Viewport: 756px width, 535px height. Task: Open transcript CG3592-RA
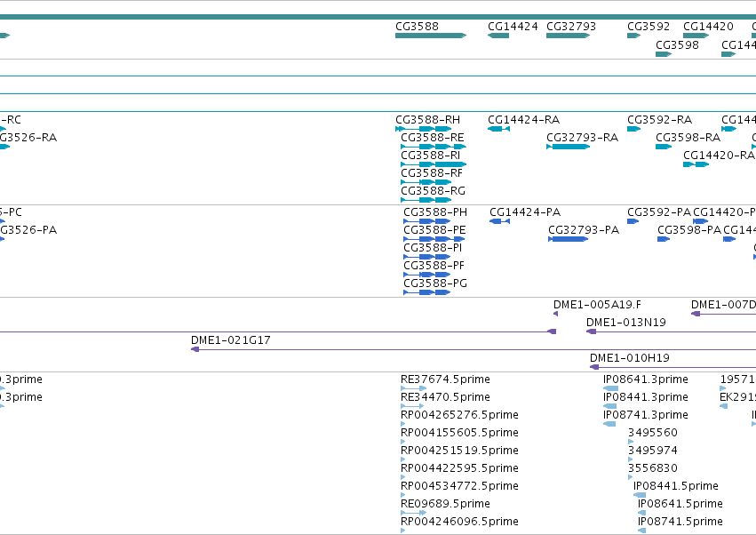[x=633, y=129]
